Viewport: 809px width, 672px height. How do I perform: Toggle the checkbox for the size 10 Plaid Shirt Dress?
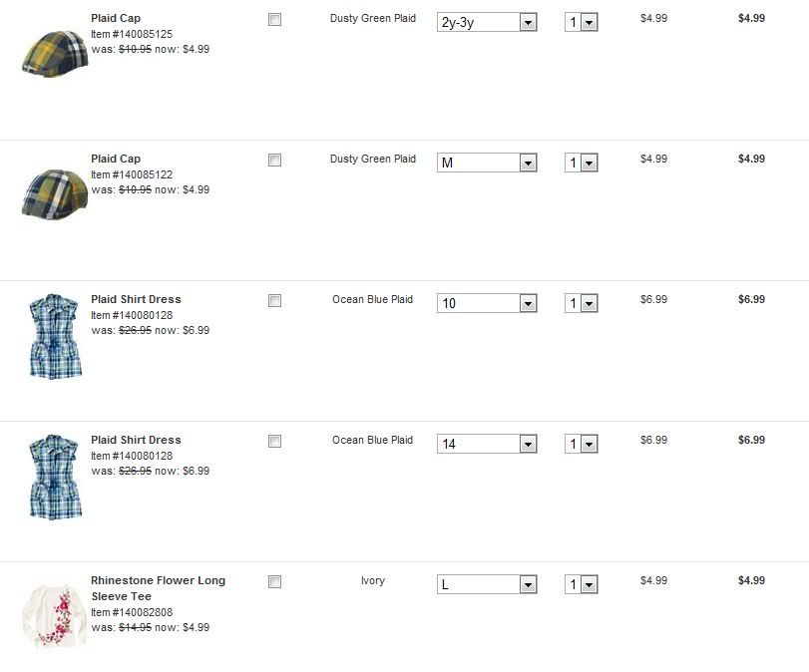click(x=275, y=301)
